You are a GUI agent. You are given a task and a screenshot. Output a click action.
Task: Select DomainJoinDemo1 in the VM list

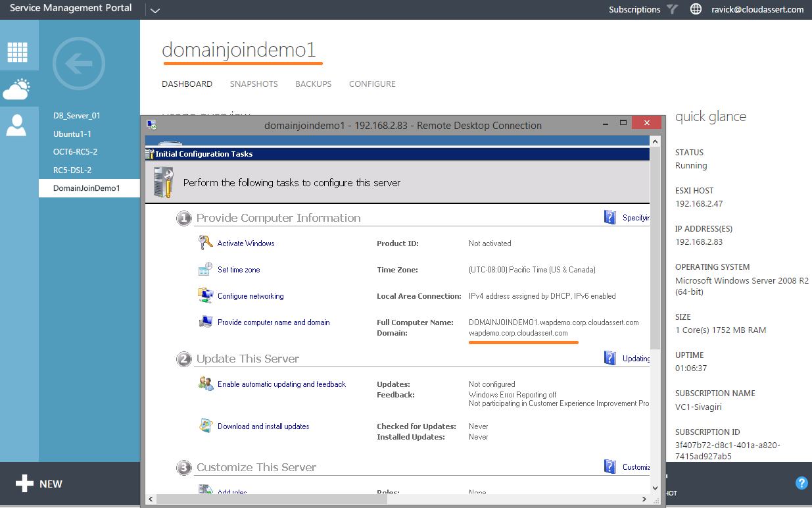pyautogui.click(x=89, y=188)
